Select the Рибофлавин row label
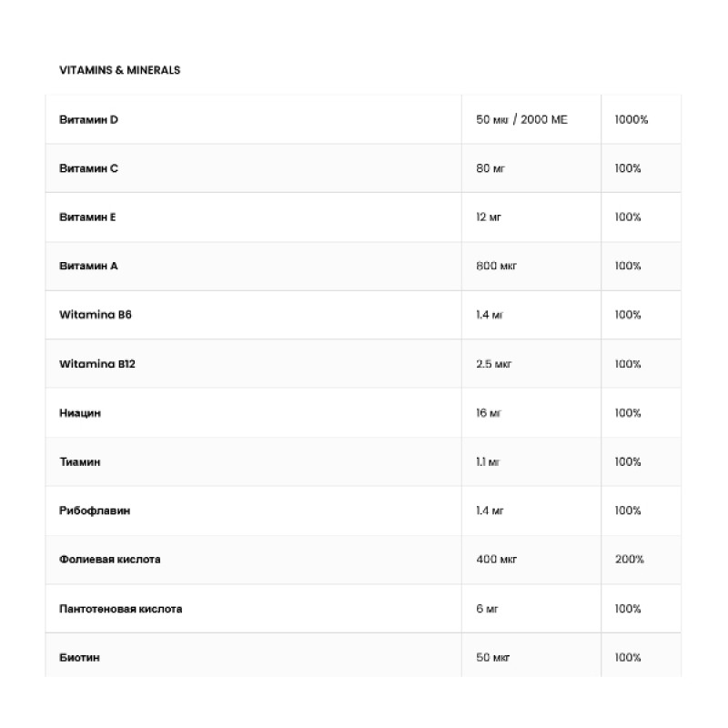 click(x=95, y=511)
